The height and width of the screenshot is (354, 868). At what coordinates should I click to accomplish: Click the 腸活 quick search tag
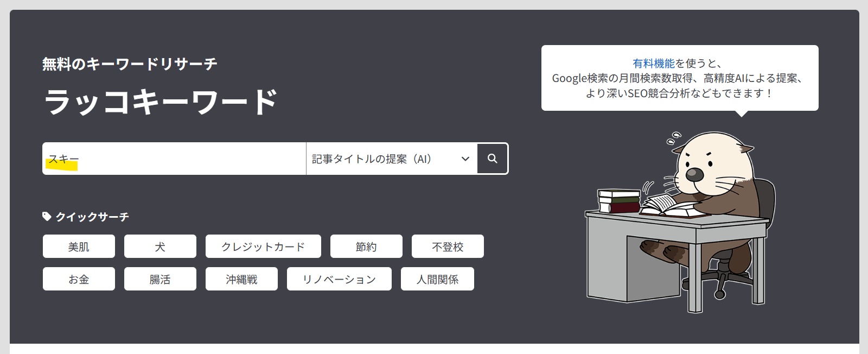(160, 279)
